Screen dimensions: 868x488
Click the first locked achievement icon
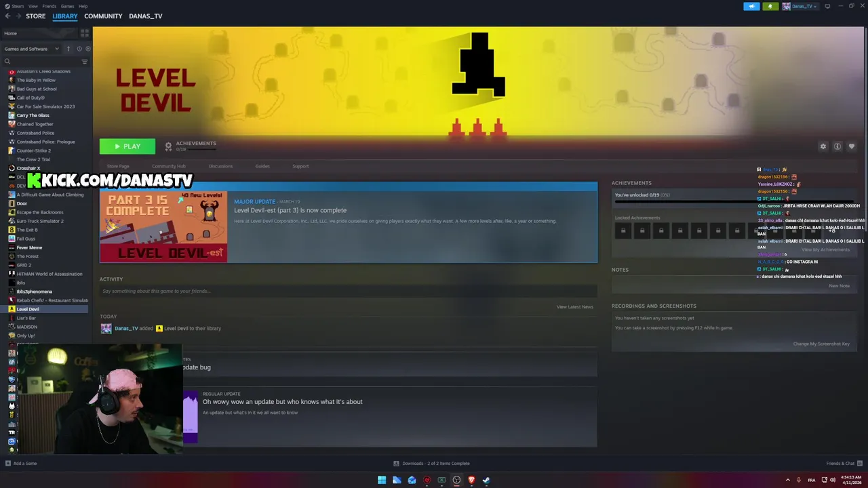tap(623, 231)
